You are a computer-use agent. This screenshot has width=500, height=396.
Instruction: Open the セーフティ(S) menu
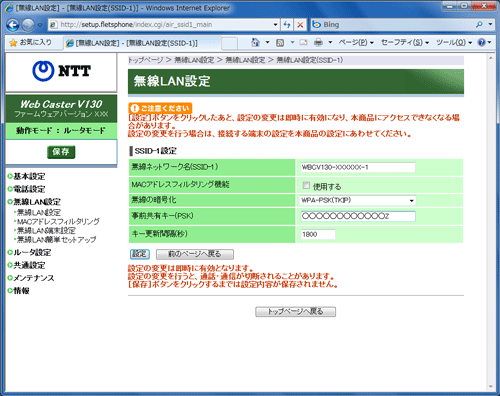tap(405, 42)
